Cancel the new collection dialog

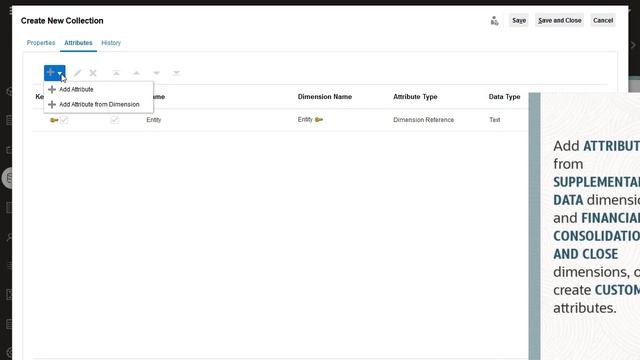pyautogui.click(x=603, y=20)
